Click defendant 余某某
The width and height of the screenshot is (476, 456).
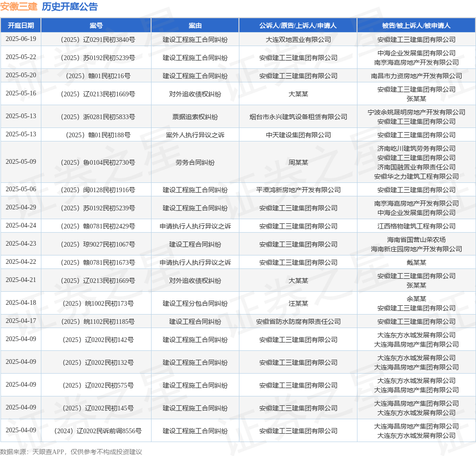click(x=416, y=299)
